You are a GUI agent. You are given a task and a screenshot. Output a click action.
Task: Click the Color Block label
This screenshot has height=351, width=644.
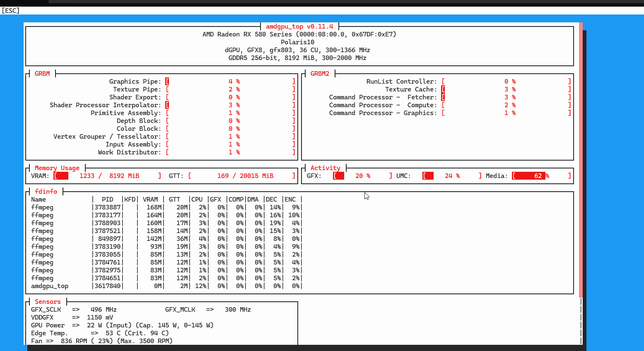click(x=139, y=129)
